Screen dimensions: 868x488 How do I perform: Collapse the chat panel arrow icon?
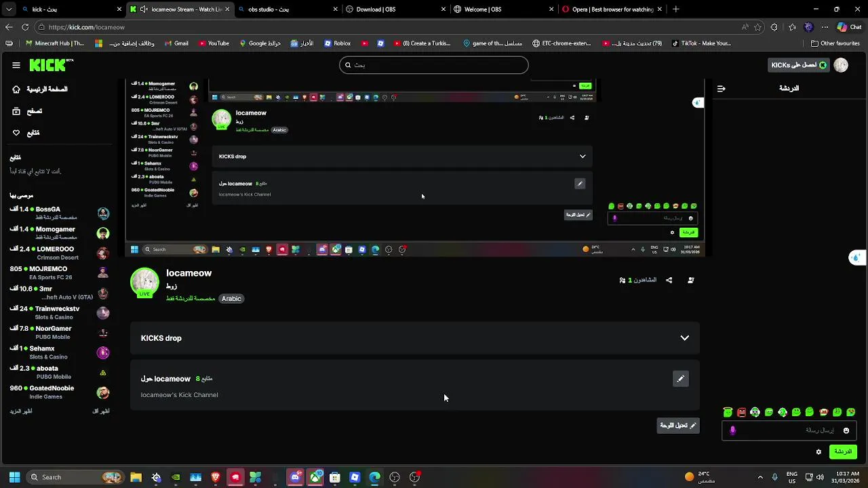click(721, 89)
